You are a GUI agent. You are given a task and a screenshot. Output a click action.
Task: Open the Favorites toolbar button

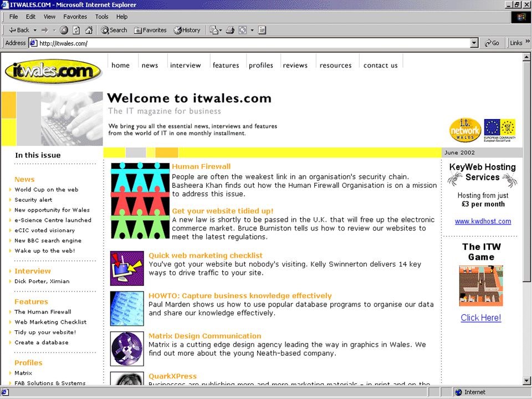tap(150, 30)
